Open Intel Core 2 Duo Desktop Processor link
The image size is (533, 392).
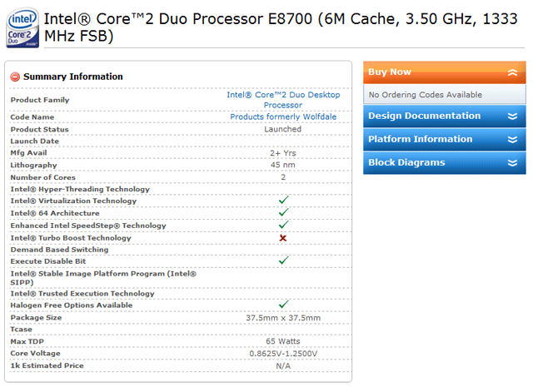click(283, 100)
